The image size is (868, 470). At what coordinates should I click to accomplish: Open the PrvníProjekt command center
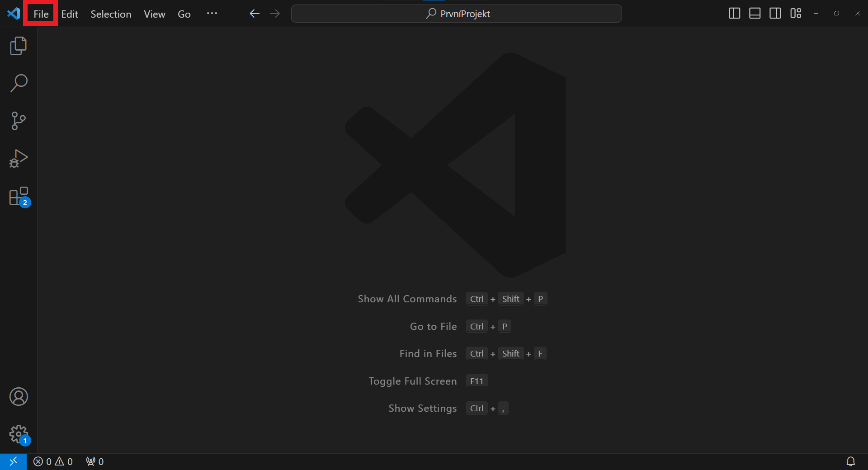[456, 14]
